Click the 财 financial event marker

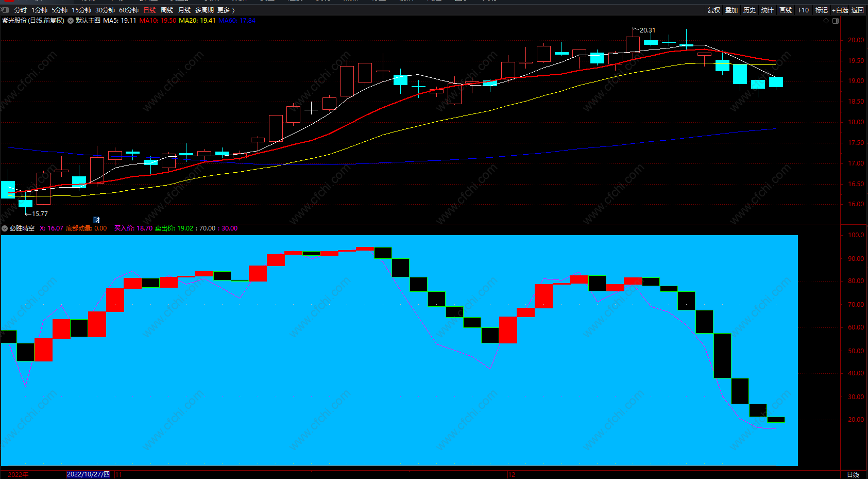(96, 220)
